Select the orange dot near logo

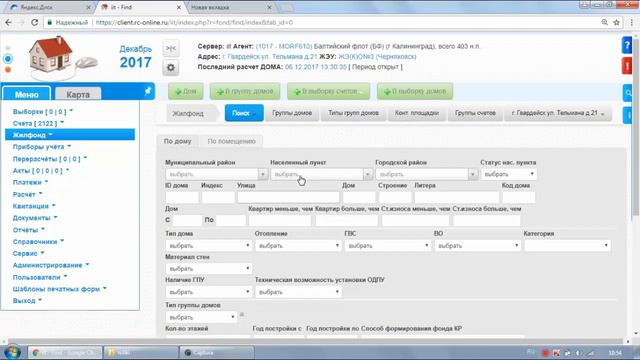(8, 70)
